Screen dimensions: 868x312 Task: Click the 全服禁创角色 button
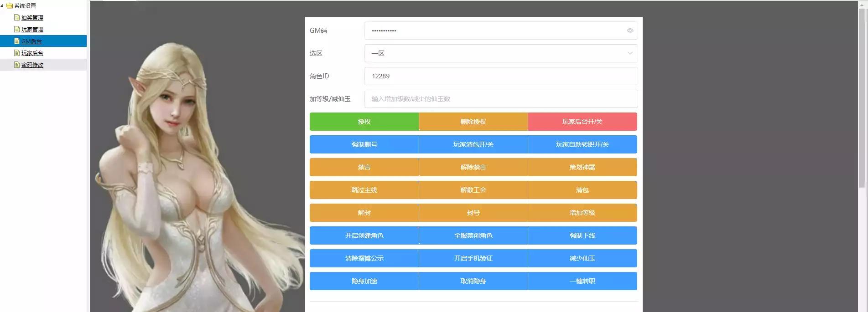click(x=473, y=235)
